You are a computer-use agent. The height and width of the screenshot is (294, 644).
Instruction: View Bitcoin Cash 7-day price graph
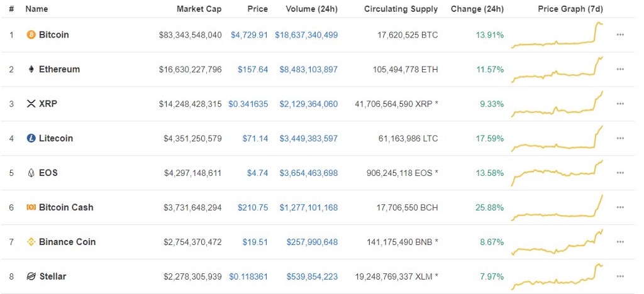click(x=557, y=207)
